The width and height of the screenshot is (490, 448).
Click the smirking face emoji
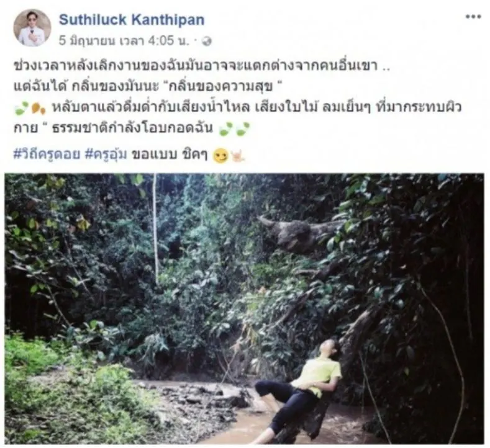(220, 156)
